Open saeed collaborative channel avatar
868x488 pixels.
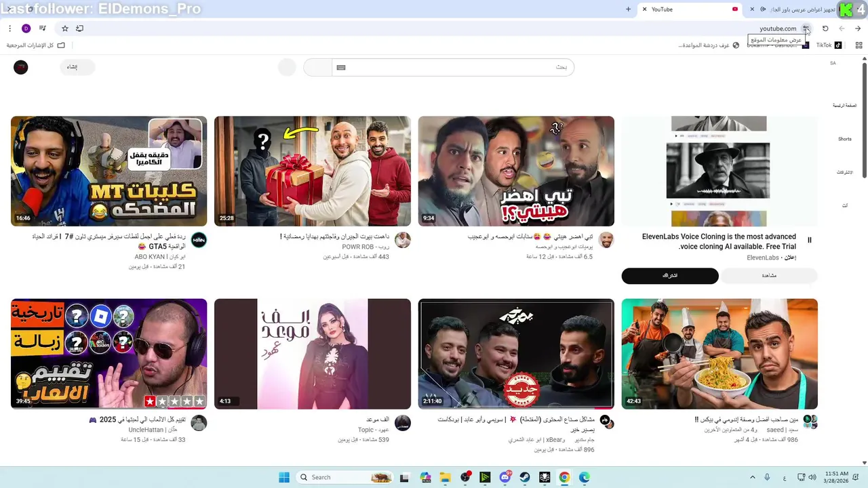(x=810, y=422)
